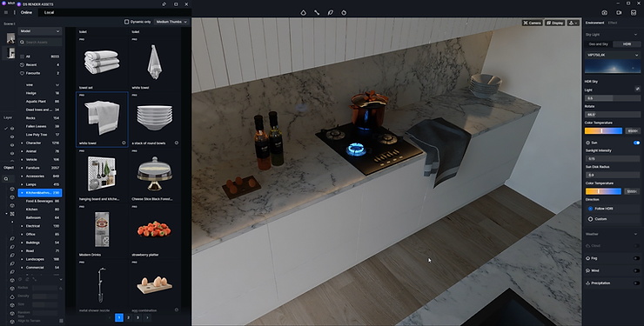Enable the Fog toggle
This screenshot has height=326, width=644.
pyautogui.click(x=636, y=258)
